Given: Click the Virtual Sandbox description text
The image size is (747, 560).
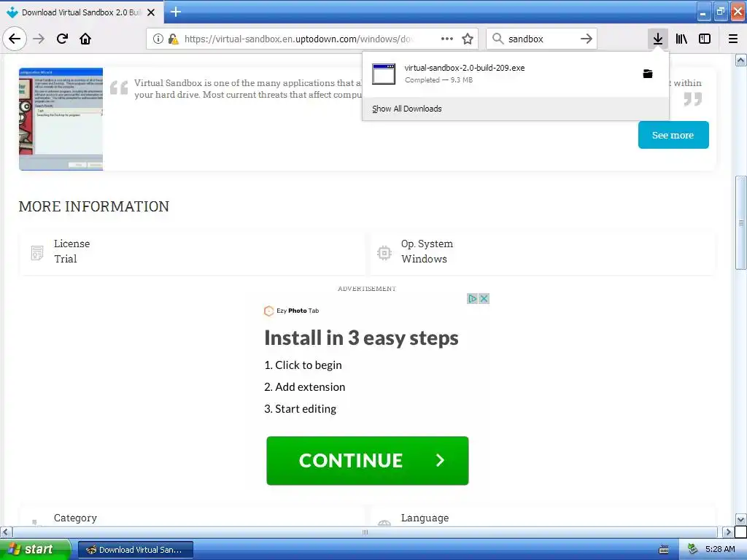Looking at the screenshot, I should [248, 88].
